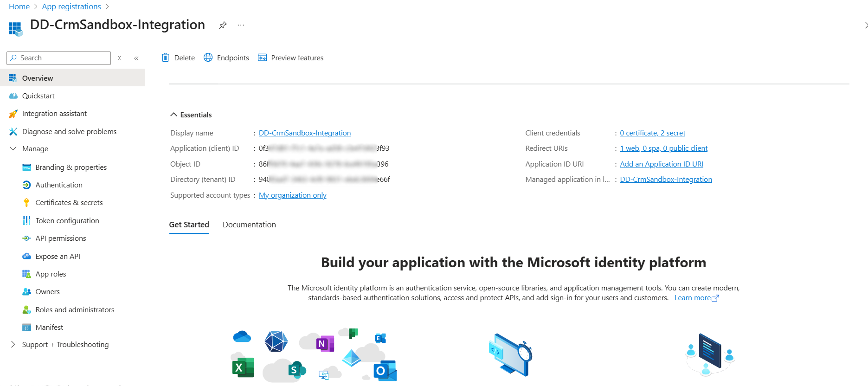Open Preview features panel
868x386 pixels.
coord(290,58)
